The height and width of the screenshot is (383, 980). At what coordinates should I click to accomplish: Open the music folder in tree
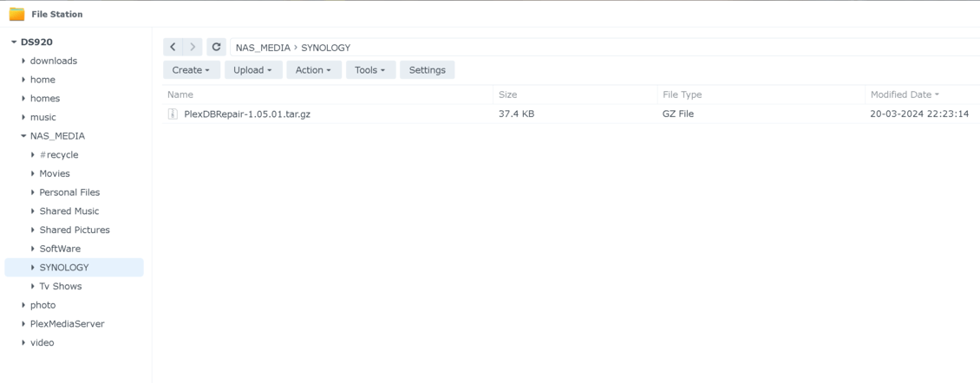[43, 117]
